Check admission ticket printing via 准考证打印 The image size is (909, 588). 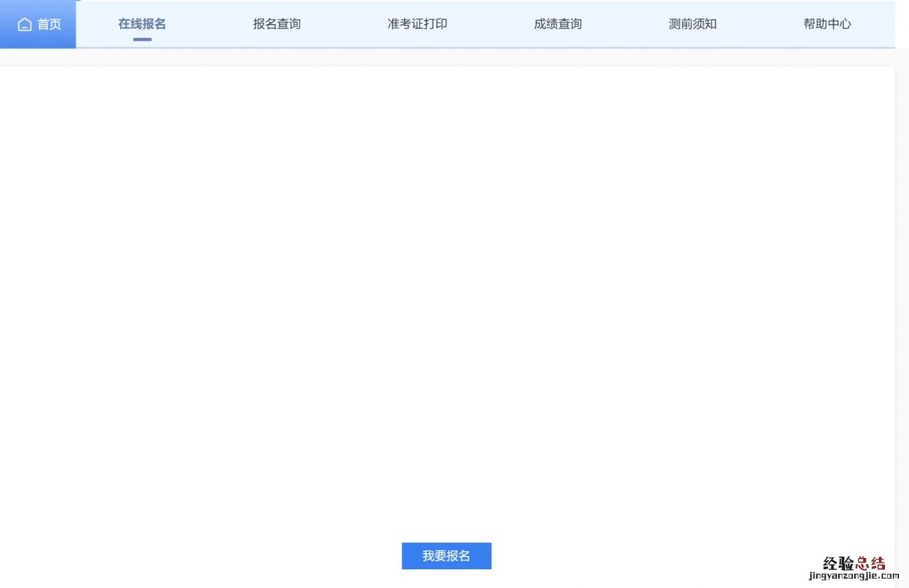click(x=417, y=24)
